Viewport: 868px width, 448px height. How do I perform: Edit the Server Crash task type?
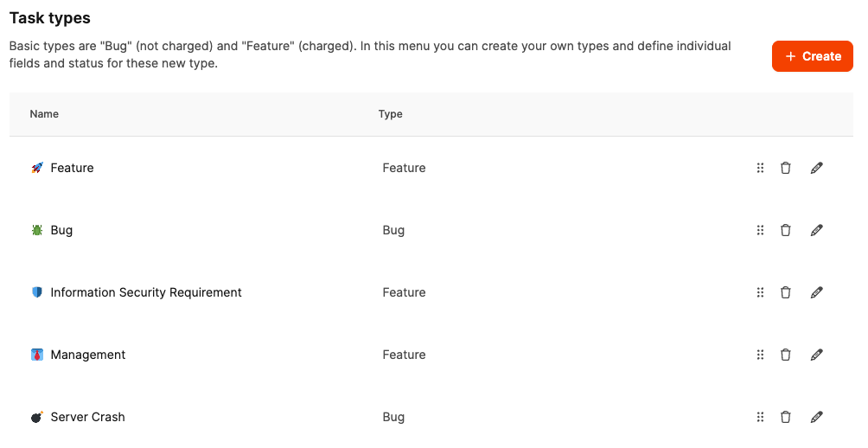(x=816, y=417)
